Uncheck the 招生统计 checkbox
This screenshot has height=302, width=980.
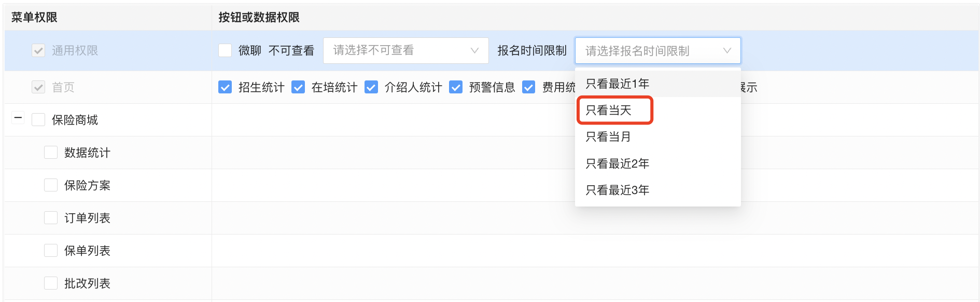(x=225, y=87)
